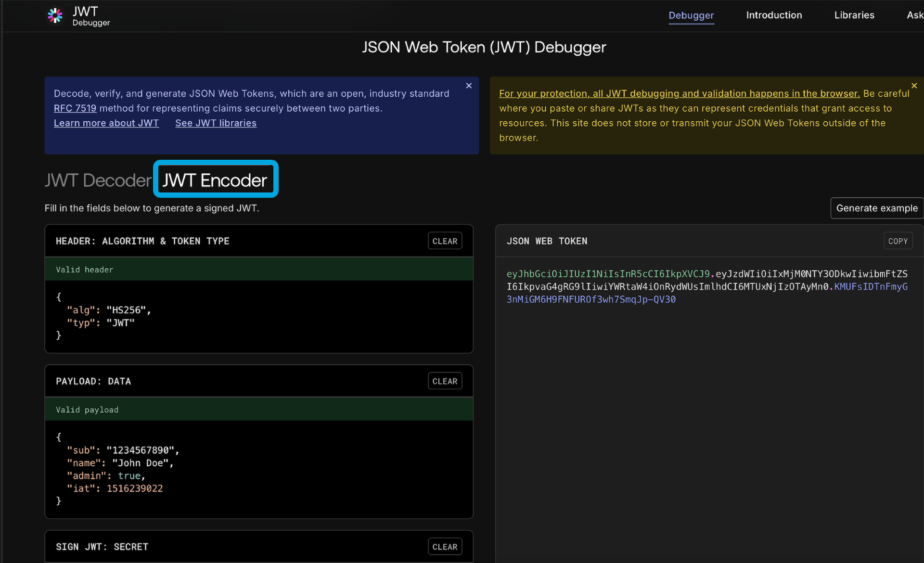The height and width of the screenshot is (563, 924).
Task: Select the JWT Encoder tab
Action: click(215, 180)
